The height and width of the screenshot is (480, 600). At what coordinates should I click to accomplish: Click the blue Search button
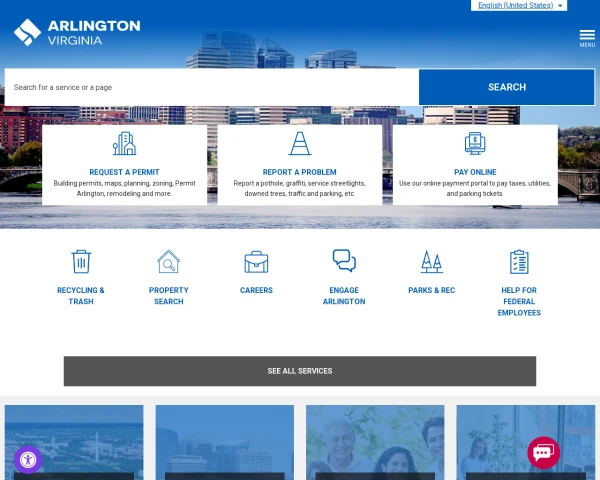point(507,87)
